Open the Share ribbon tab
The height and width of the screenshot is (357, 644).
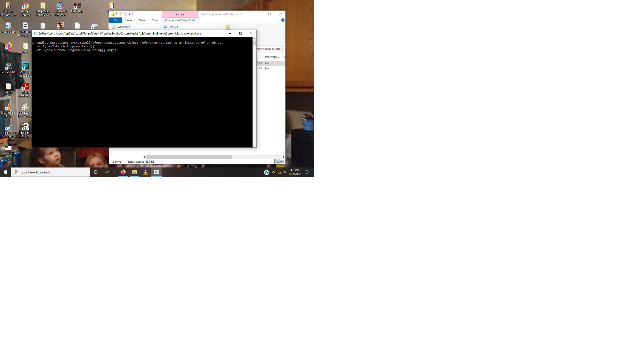click(142, 20)
